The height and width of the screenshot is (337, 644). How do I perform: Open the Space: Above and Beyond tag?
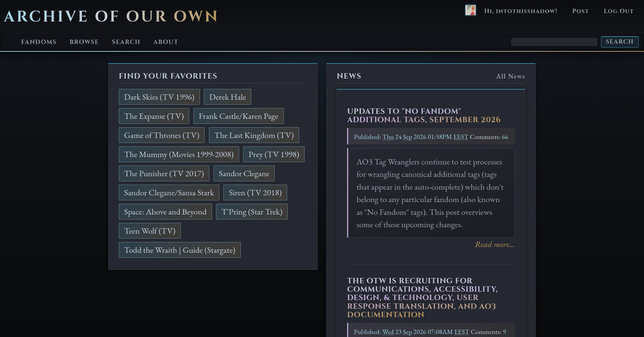(x=165, y=212)
